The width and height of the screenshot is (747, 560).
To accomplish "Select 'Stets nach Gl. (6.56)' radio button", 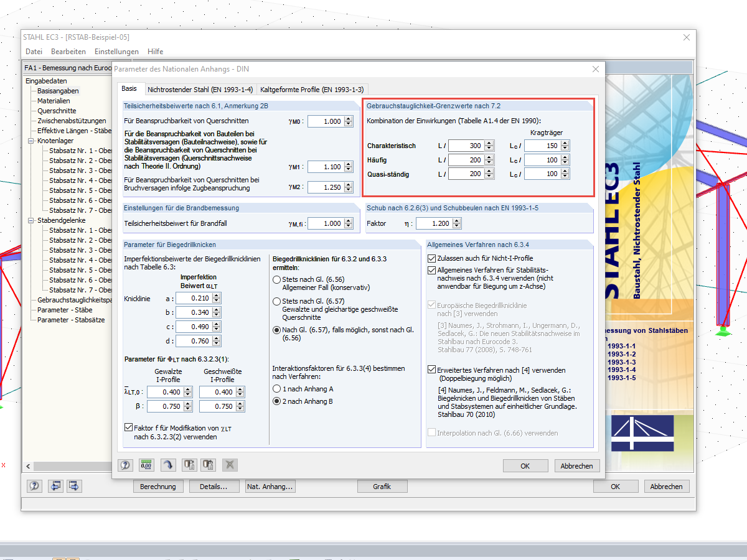I will tap(276, 280).
